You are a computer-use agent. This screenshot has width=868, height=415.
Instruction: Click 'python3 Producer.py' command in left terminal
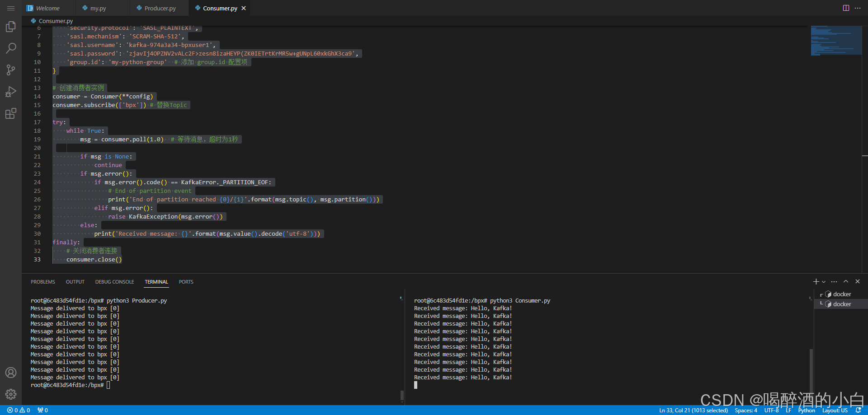(137, 301)
